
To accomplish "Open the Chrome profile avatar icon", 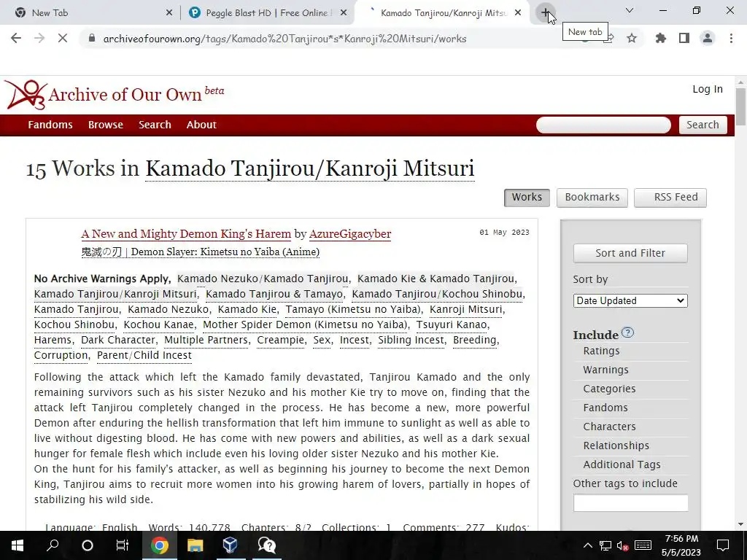I will tap(708, 38).
